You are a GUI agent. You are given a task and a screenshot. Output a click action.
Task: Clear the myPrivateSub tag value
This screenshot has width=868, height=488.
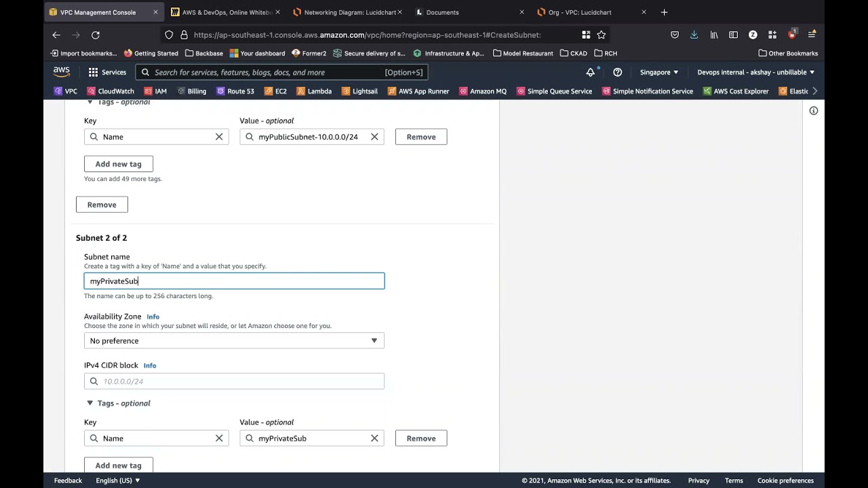coord(374,439)
